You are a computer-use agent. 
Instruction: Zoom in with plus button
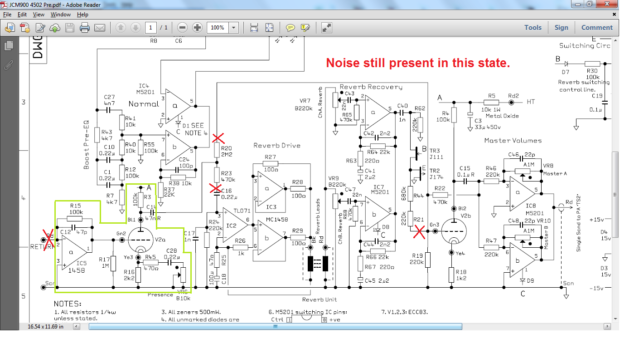coord(197,28)
